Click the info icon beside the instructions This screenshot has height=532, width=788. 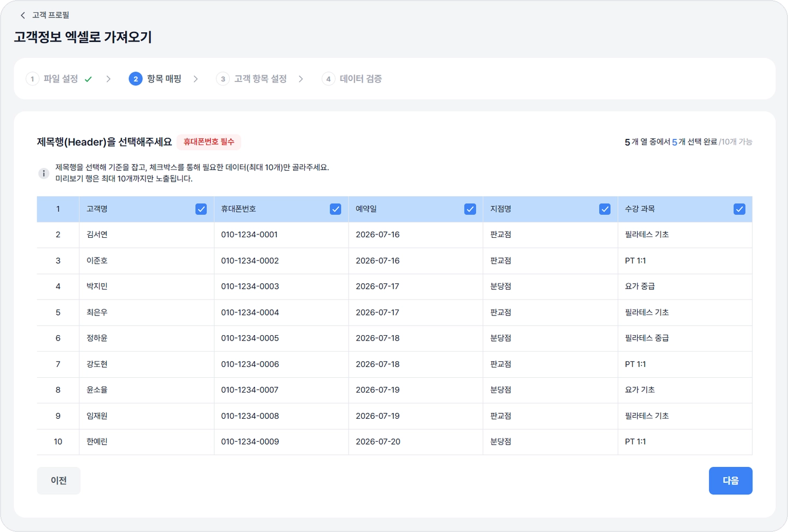[44, 173]
